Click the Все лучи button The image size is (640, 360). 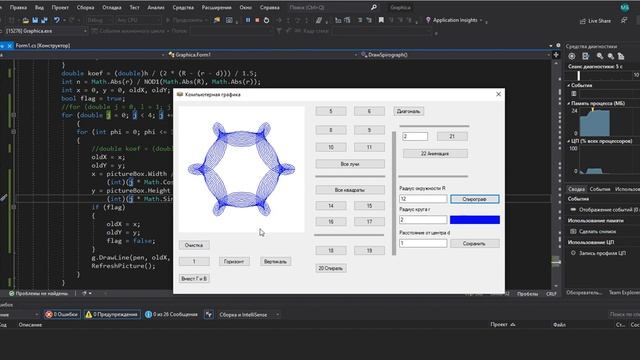(350, 164)
